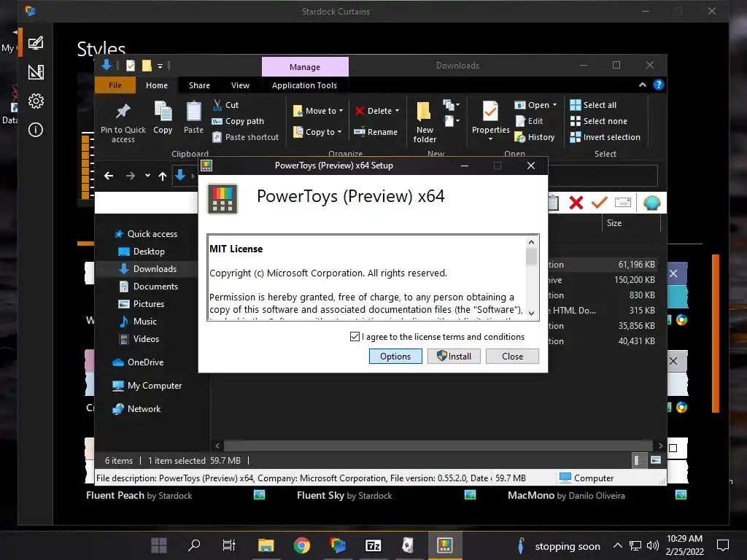
Task: Go back with the Explorer back arrow
Action: 109,176
